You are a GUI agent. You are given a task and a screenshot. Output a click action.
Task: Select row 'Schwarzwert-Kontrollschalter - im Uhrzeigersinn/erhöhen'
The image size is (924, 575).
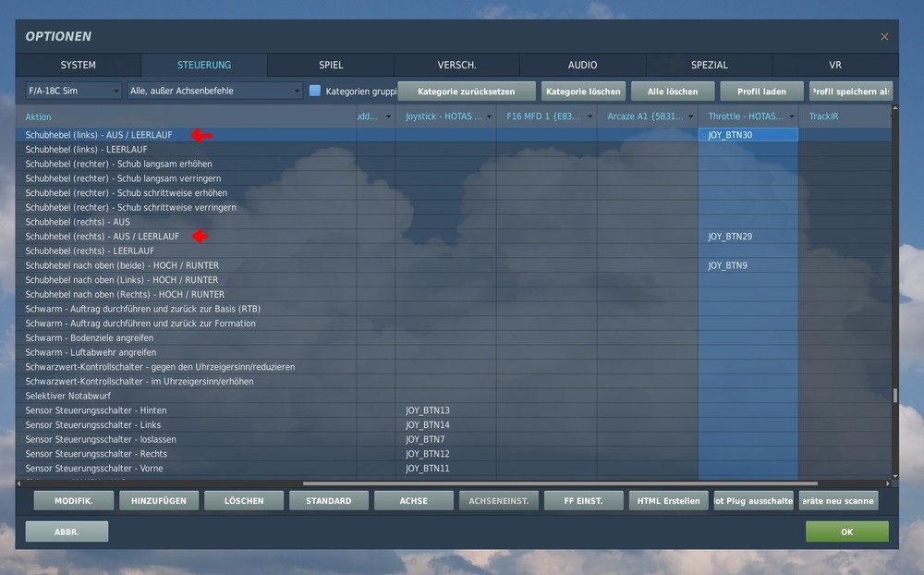(x=453, y=382)
